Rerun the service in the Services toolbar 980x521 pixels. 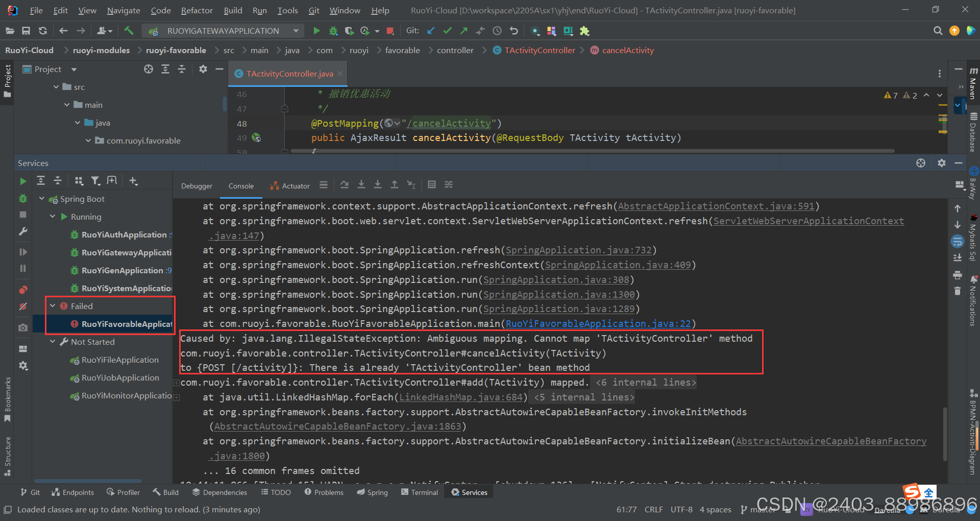click(x=23, y=181)
